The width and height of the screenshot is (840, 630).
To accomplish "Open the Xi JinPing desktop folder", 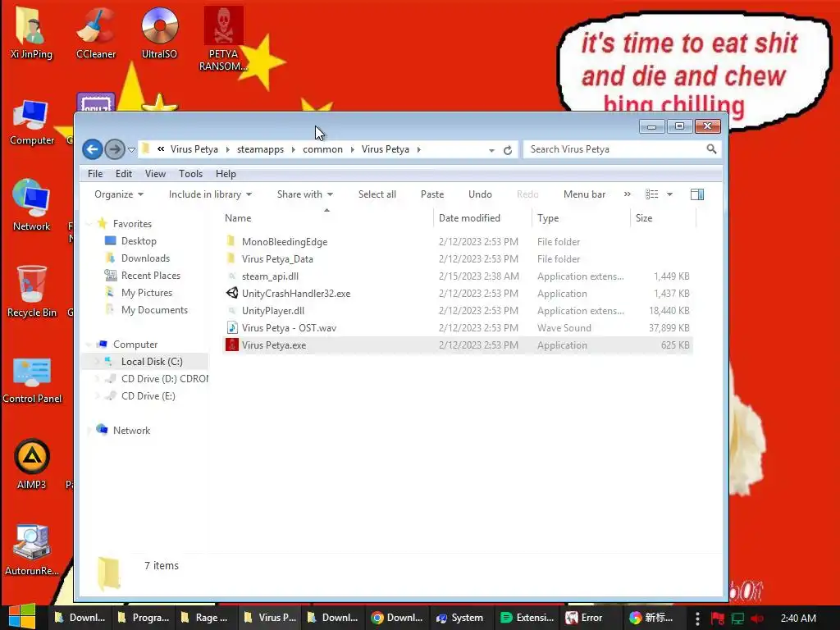I will [x=31, y=33].
